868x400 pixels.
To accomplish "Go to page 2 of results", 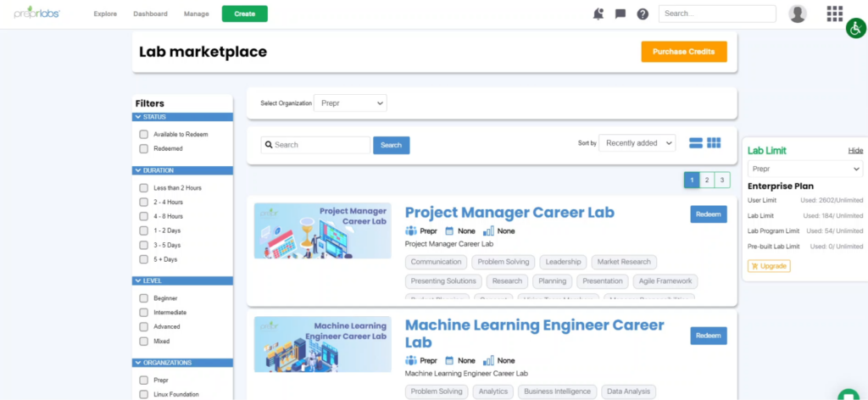I will [x=707, y=180].
